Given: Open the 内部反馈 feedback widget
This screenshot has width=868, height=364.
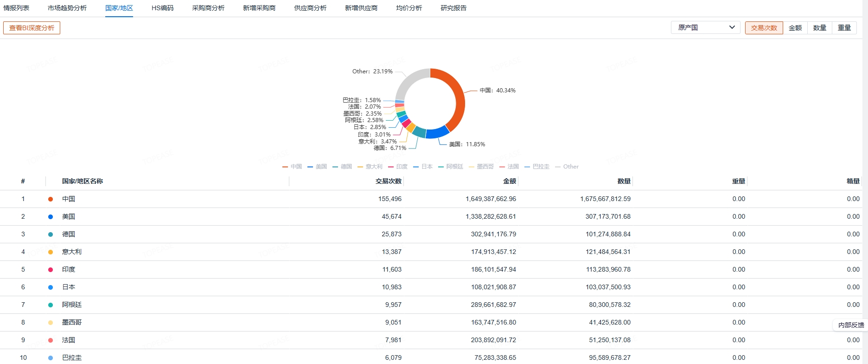Looking at the screenshot, I should point(851,325).
